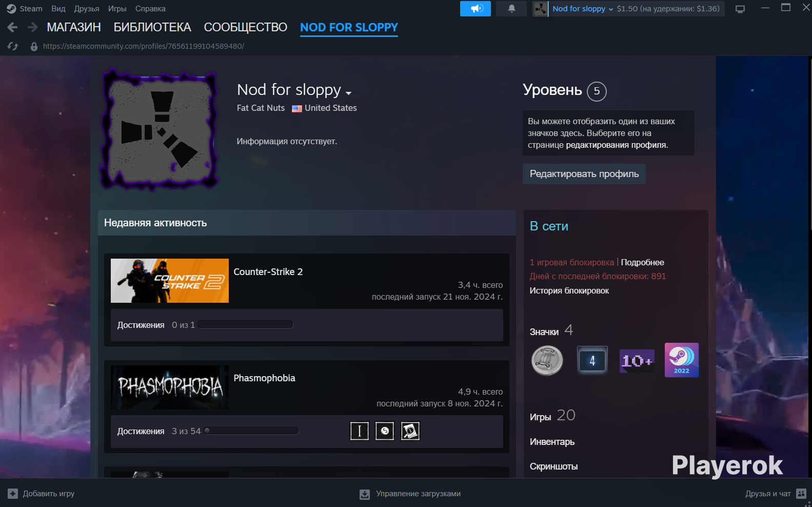This screenshot has height=507, width=812.
Task: Open Друзья и чат panel
Action: point(768,494)
